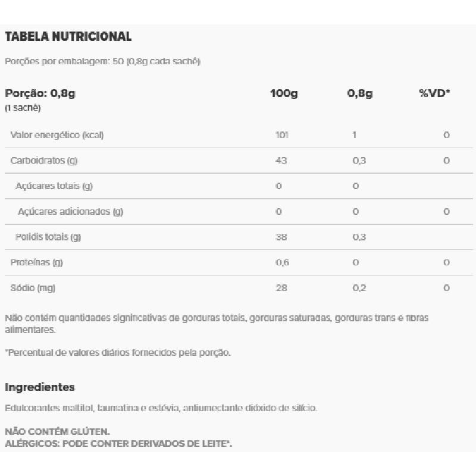Click the polióis 38 value
The height and width of the screenshot is (476, 476).
(x=282, y=237)
